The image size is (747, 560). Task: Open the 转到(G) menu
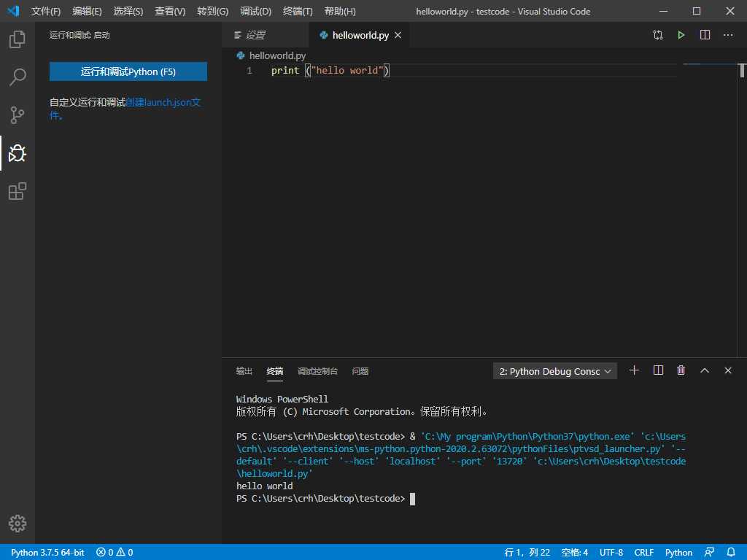pyautogui.click(x=212, y=12)
